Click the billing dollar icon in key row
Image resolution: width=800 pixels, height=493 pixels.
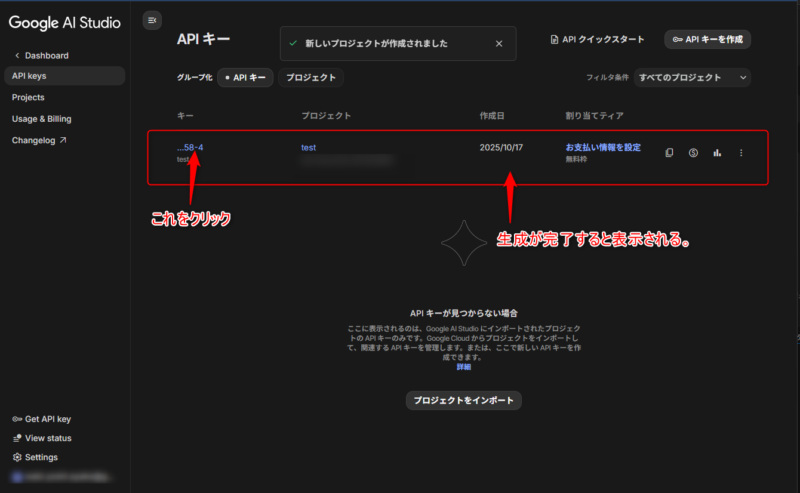pyautogui.click(x=693, y=153)
